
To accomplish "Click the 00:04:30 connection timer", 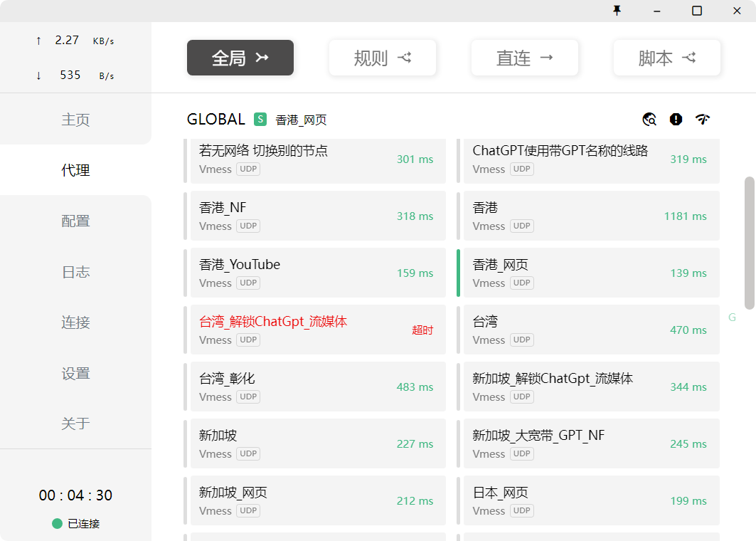I will point(75,495).
